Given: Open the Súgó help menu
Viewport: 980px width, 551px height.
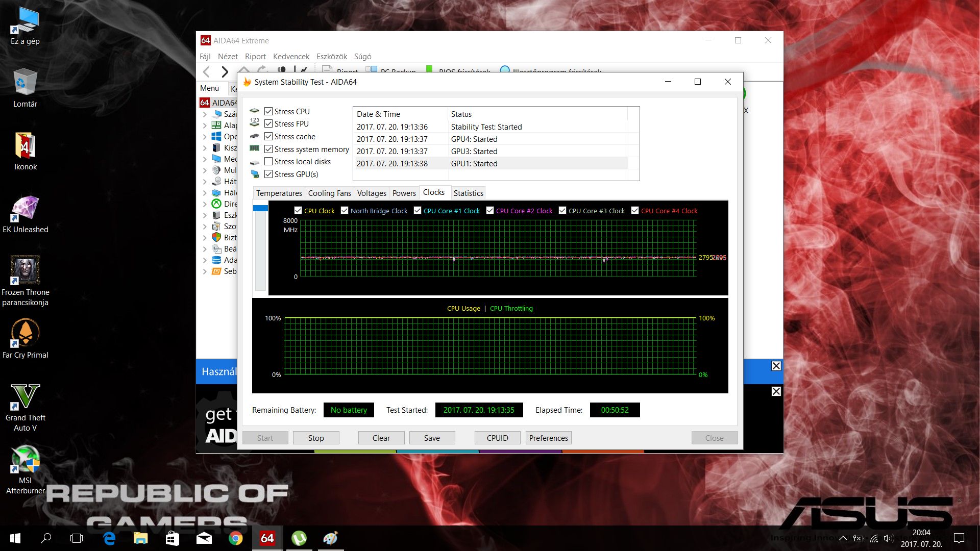Looking at the screenshot, I should click(x=363, y=57).
